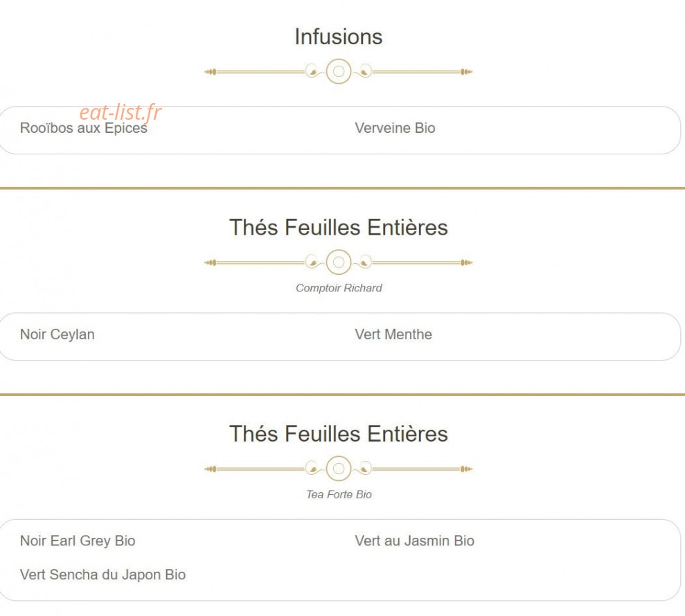Select the Noir Ceylan tea
The height and width of the screenshot is (616, 685).
57,334
